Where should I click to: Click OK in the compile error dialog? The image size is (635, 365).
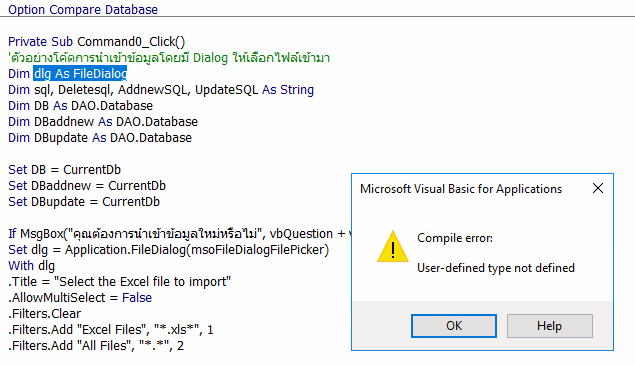[x=454, y=326]
